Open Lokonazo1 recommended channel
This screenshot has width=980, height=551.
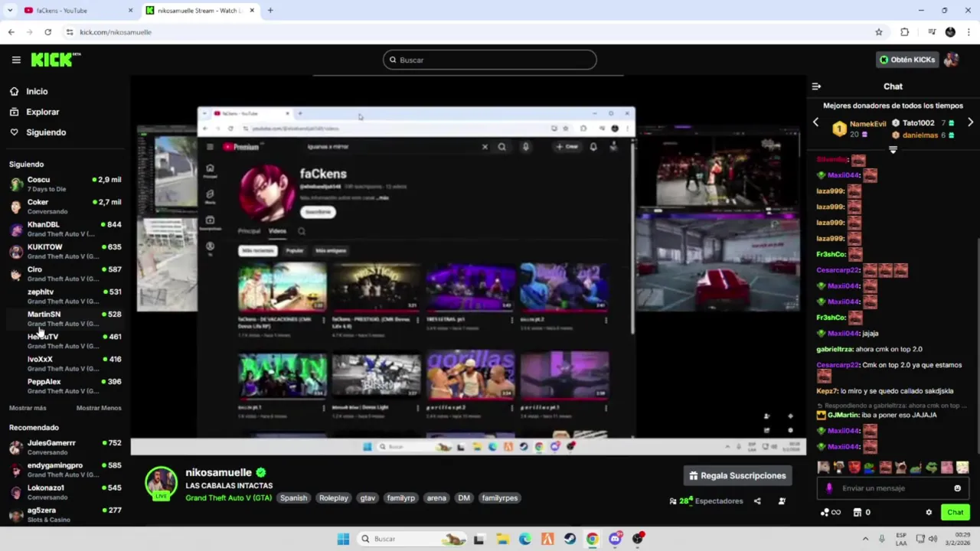pos(65,492)
